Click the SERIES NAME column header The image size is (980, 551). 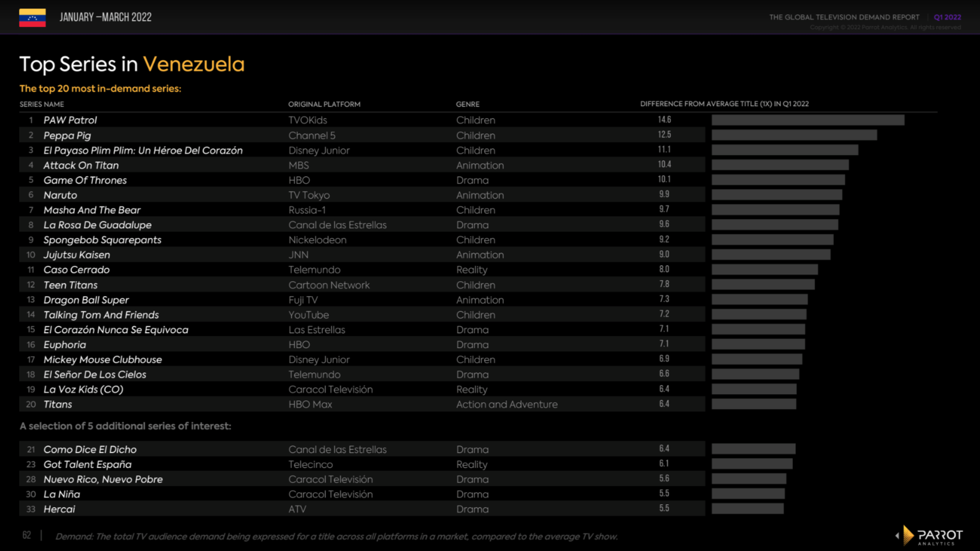[x=42, y=104]
